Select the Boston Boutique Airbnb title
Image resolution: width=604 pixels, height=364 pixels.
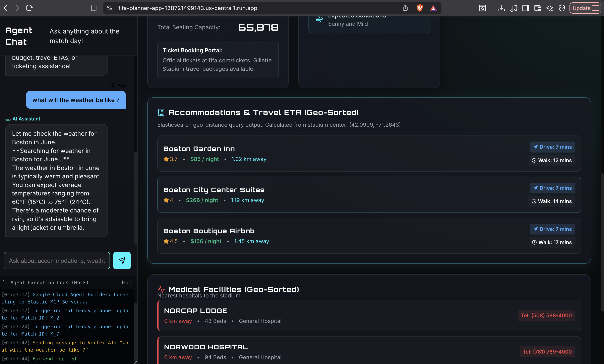point(209,231)
